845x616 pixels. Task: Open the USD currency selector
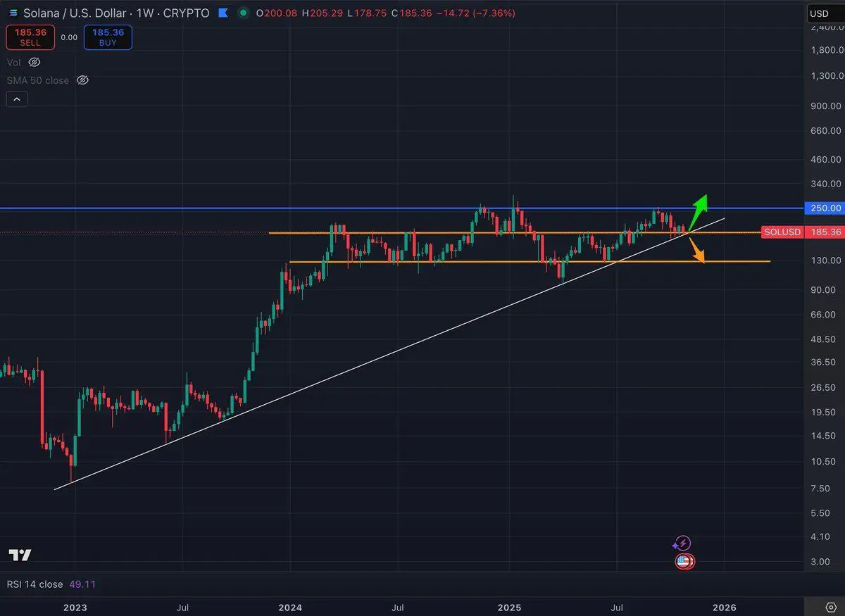coord(819,13)
